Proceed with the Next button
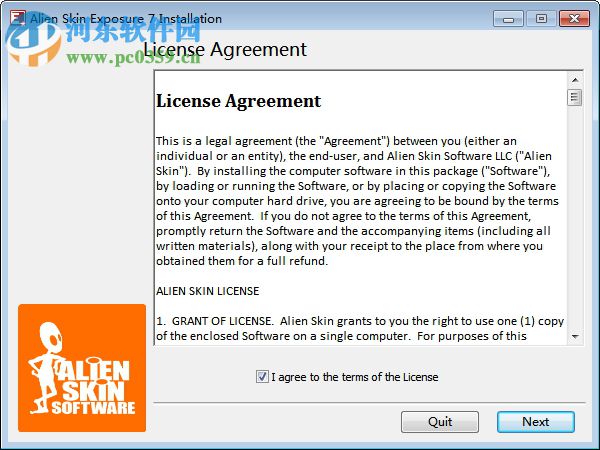Viewport: 600px width, 450px height. pyautogui.click(x=536, y=422)
